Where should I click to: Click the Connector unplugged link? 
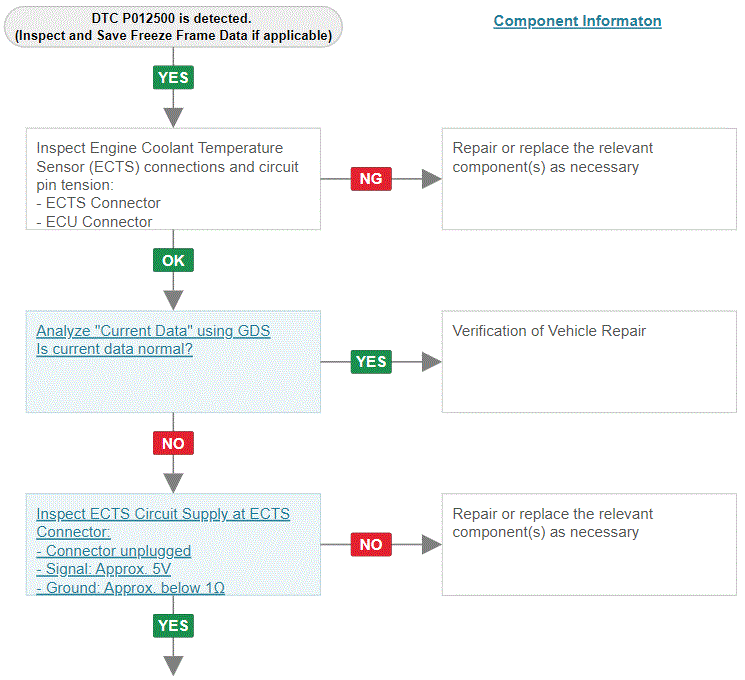click(114, 551)
